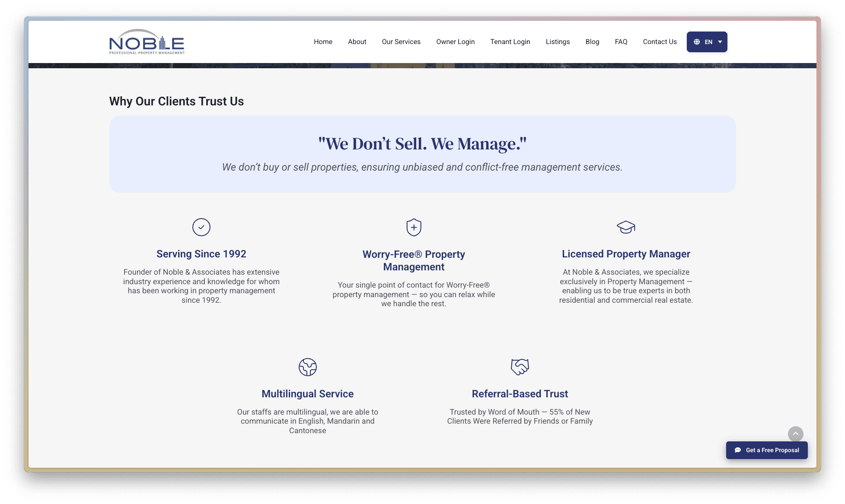The image size is (845, 504).
Task: Click the scroll-to-top arrow button
Action: (x=795, y=434)
